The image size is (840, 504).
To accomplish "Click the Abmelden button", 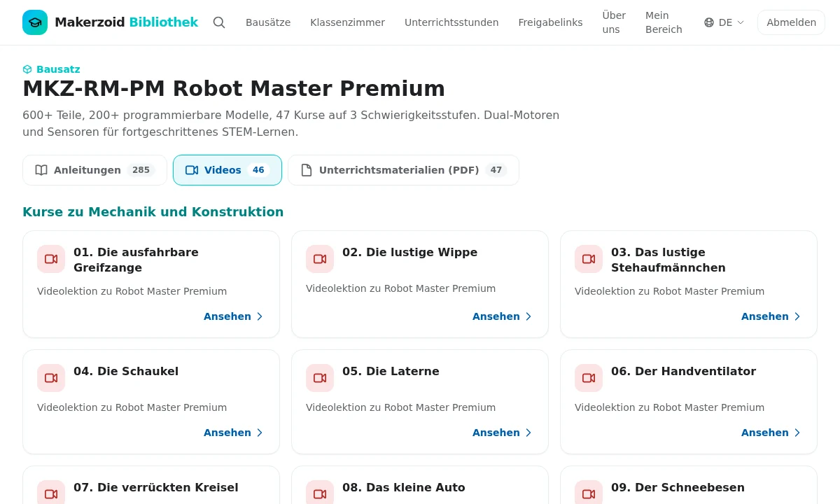I will point(791,22).
